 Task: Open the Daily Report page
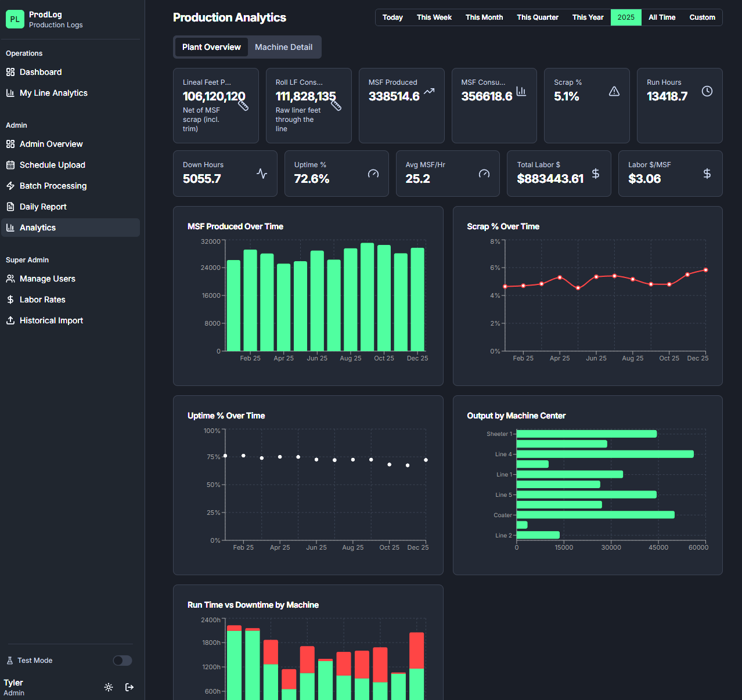(x=70, y=207)
